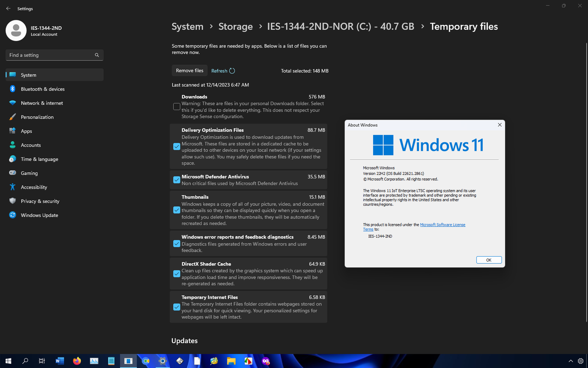
Task: Click the user avatar picture
Action: coord(16,31)
